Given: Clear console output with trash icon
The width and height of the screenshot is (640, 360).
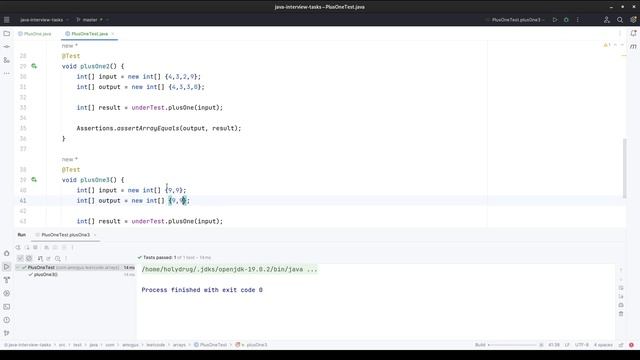Looking at the screenshot, I should tap(621, 314).
